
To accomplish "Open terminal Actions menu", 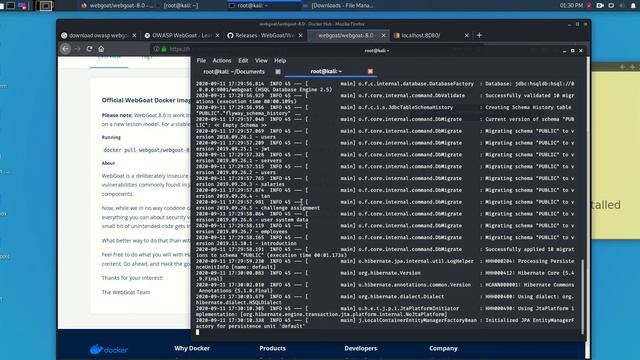I will [222, 60].
